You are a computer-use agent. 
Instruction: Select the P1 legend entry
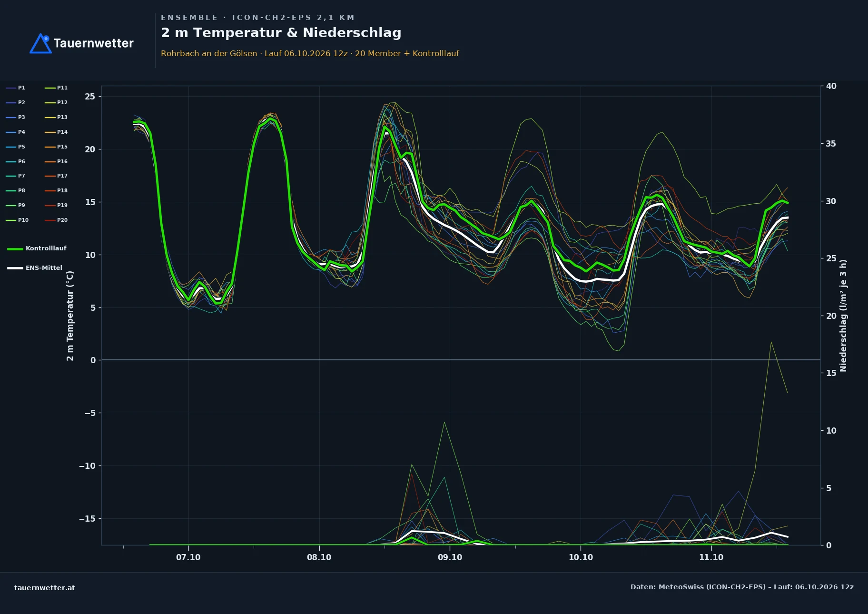coord(16,88)
